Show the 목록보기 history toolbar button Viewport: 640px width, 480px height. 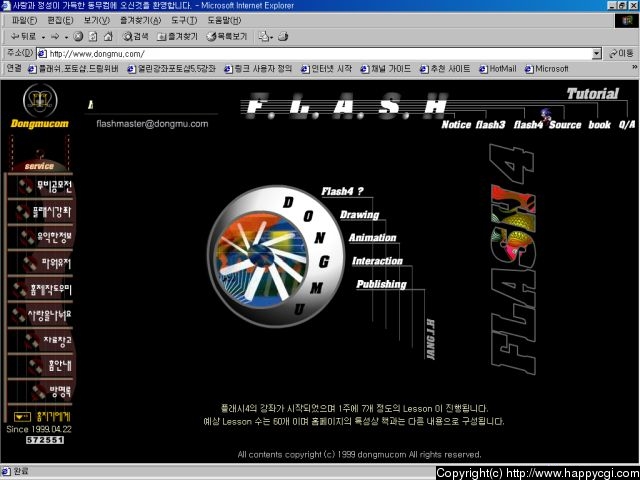227,37
